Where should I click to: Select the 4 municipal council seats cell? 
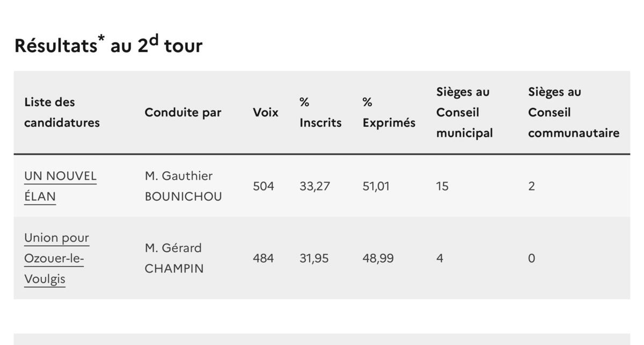pyautogui.click(x=440, y=258)
